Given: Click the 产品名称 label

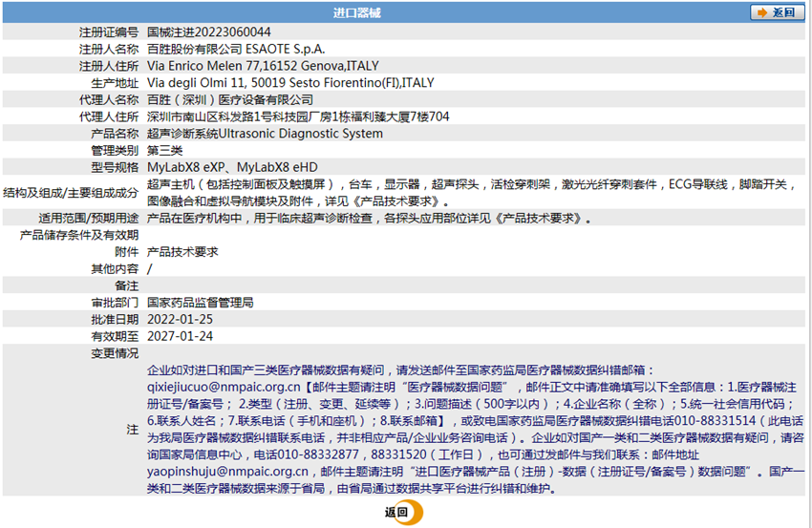Looking at the screenshot, I should [x=115, y=134].
